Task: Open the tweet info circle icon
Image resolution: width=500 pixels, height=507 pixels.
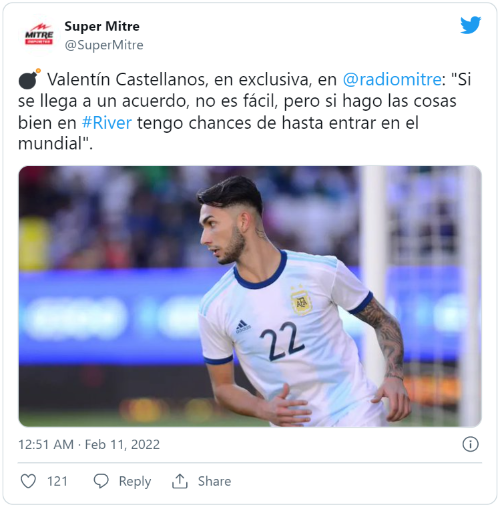Action: point(470,444)
